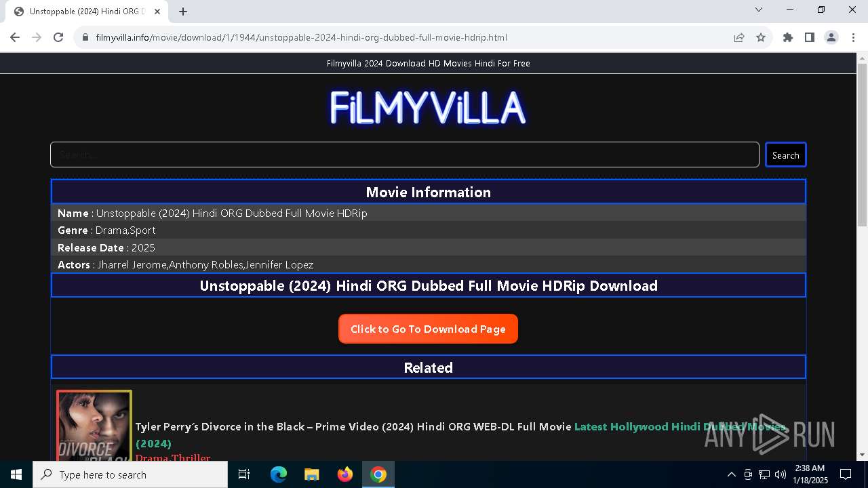Close the Unstoppable (2024) tab
868x488 pixels.
tap(157, 12)
